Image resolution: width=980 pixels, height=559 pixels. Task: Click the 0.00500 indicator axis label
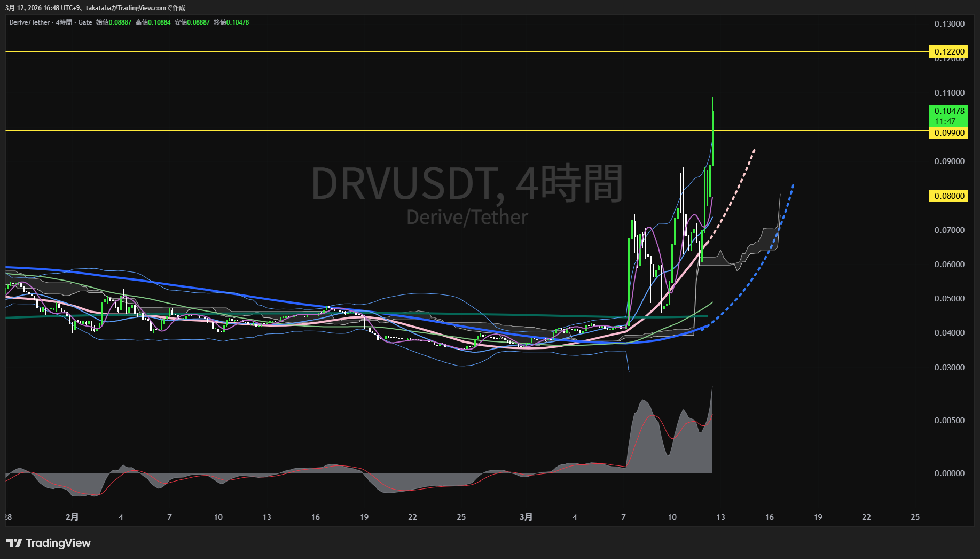(949, 421)
